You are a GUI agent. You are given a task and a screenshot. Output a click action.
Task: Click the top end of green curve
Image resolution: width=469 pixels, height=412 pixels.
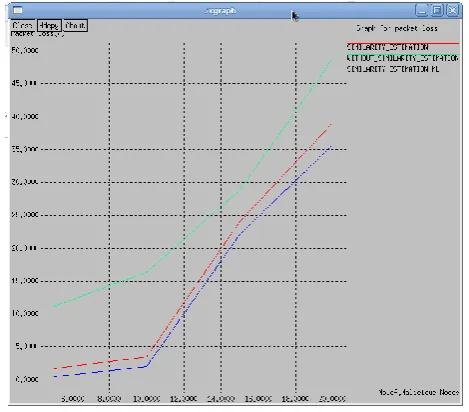pos(331,61)
